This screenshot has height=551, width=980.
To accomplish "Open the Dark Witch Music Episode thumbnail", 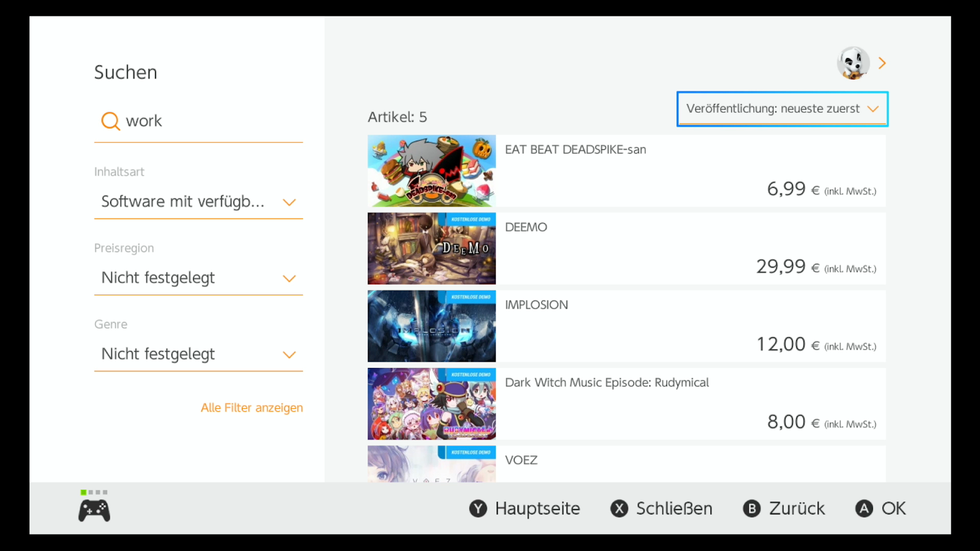I will (432, 404).
